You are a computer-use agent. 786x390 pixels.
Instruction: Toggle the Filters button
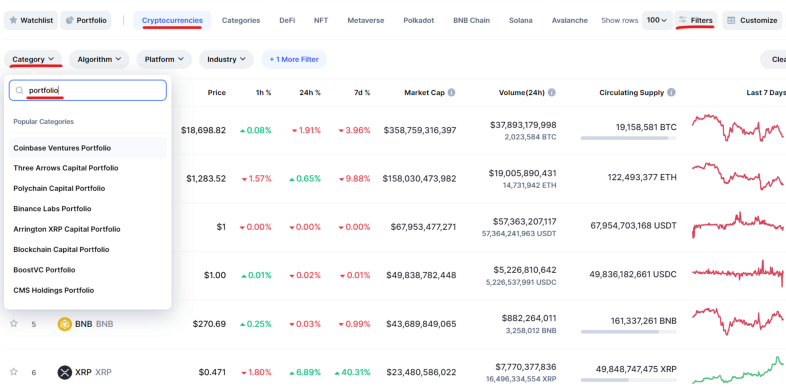point(696,21)
